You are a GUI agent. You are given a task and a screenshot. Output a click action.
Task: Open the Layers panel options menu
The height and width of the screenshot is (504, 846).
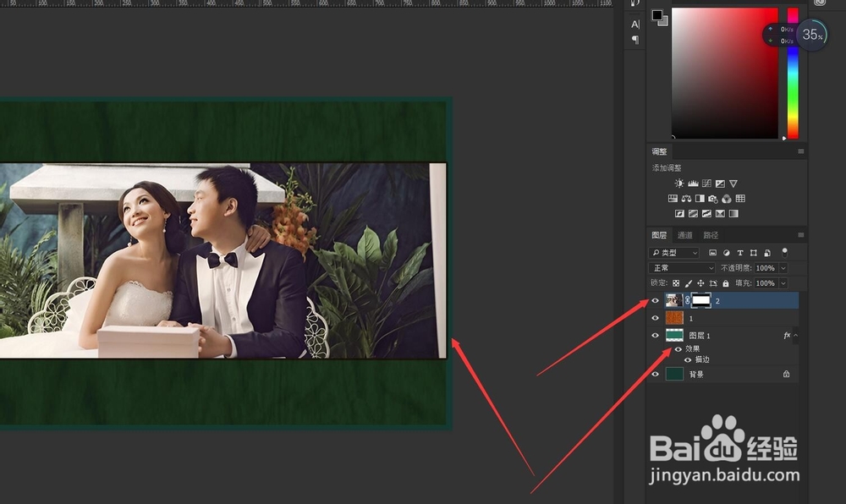[800, 235]
